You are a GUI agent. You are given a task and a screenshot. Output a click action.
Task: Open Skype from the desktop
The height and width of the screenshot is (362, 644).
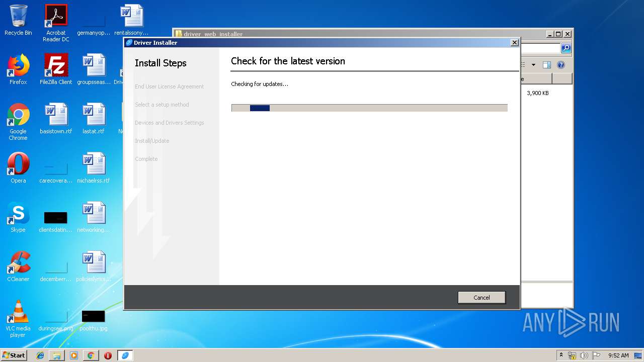18,217
